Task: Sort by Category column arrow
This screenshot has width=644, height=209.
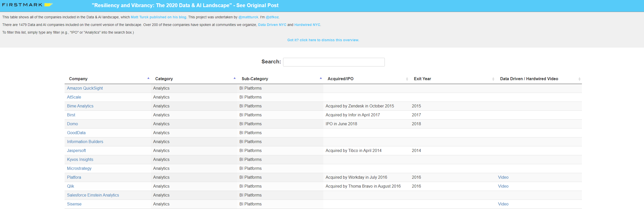Action: pos(235,78)
